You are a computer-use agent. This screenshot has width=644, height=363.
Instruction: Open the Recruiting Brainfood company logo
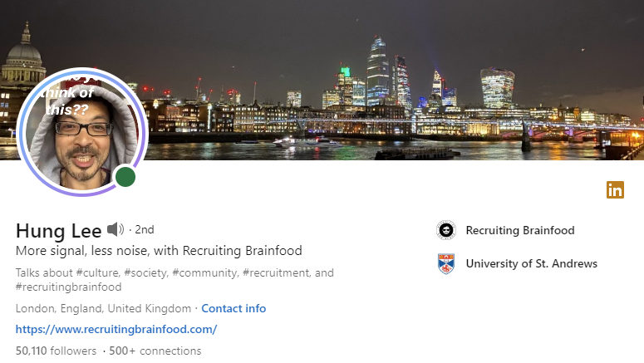pyautogui.click(x=446, y=230)
